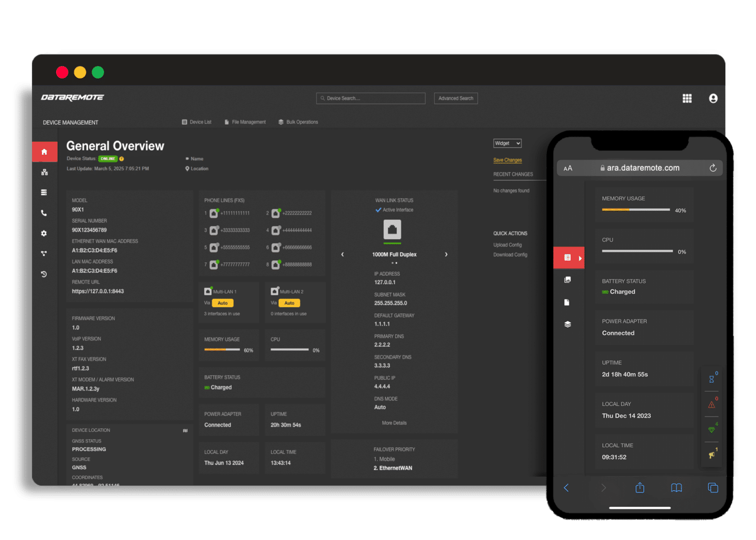
Task: Open settings gear in the sidebar
Action: [x=44, y=233]
